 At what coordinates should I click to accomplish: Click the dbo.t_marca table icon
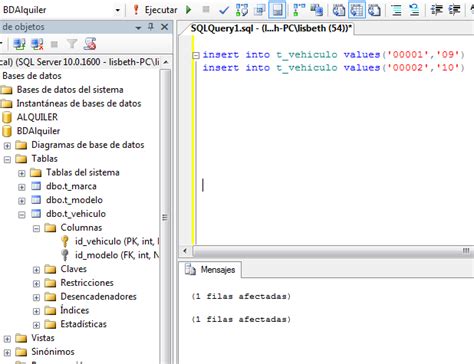click(x=36, y=186)
